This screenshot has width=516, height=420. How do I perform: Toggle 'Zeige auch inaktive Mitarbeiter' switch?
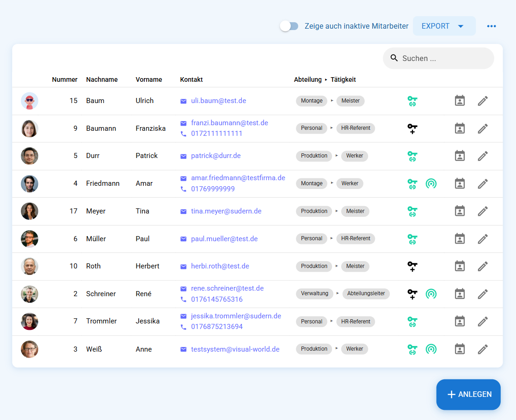tap(289, 26)
